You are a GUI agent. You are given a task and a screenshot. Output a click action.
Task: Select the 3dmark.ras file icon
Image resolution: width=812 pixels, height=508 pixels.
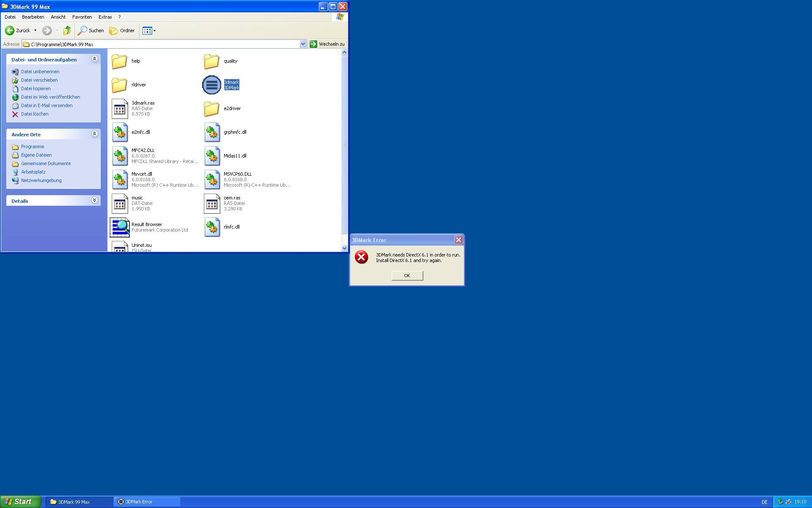[120, 109]
